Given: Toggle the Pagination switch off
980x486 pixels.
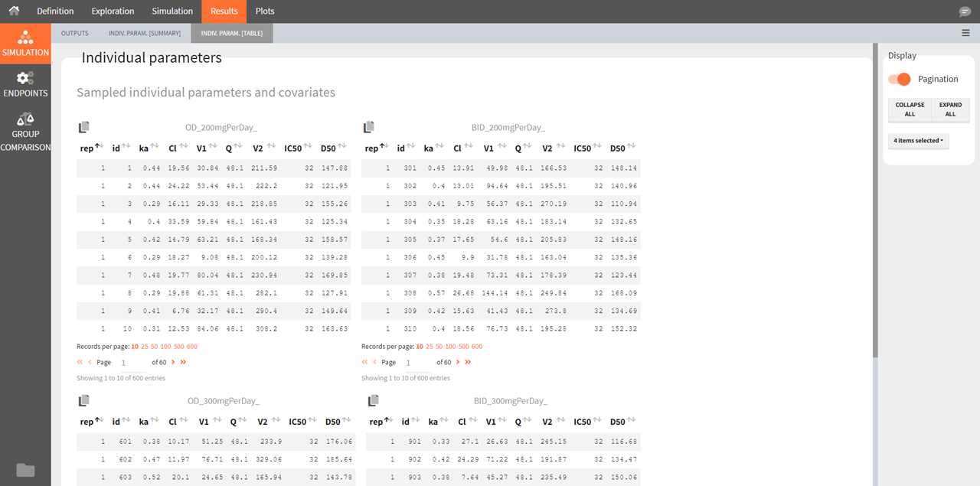Looking at the screenshot, I should 900,79.
